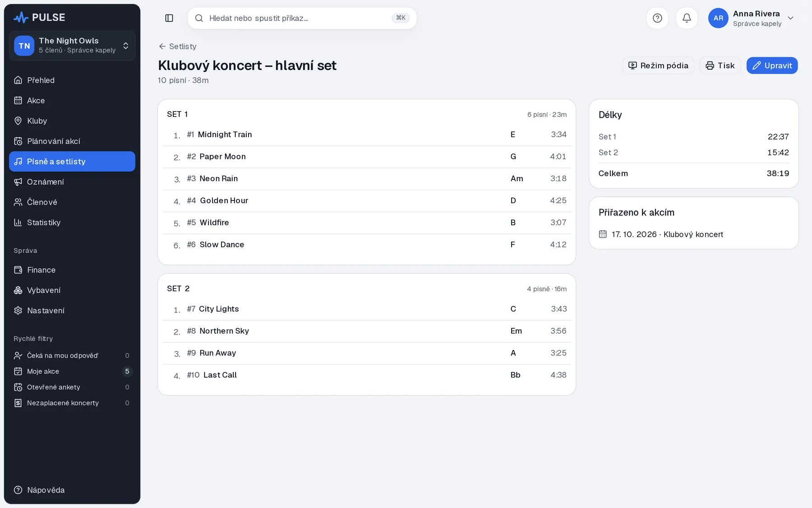Open the help question-mark icon in header
The image size is (812, 508).
coord(657,18)
